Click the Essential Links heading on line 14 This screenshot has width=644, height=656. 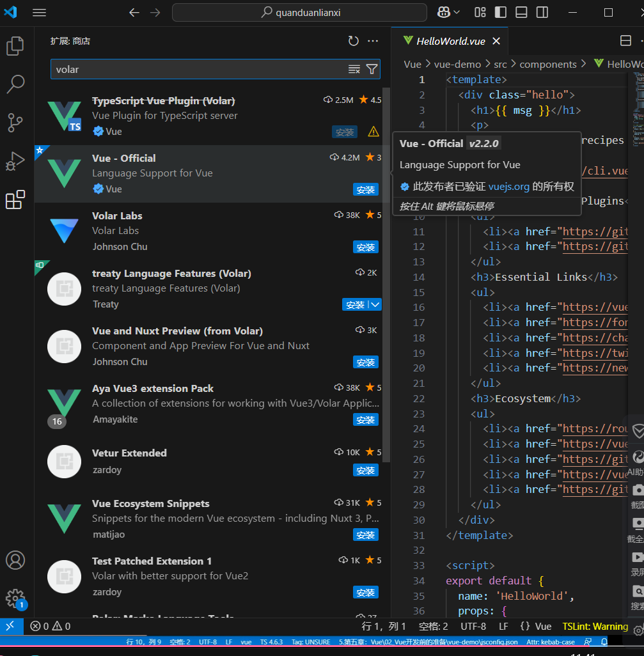click(541, 277)
